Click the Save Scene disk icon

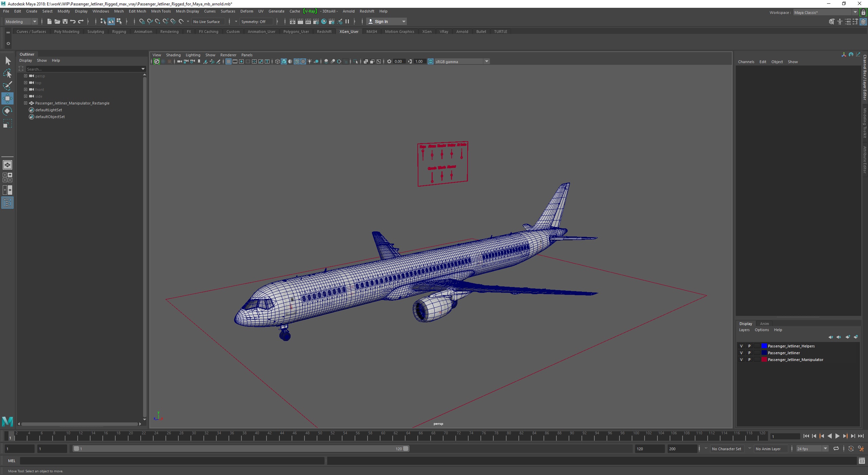point(65,21)
